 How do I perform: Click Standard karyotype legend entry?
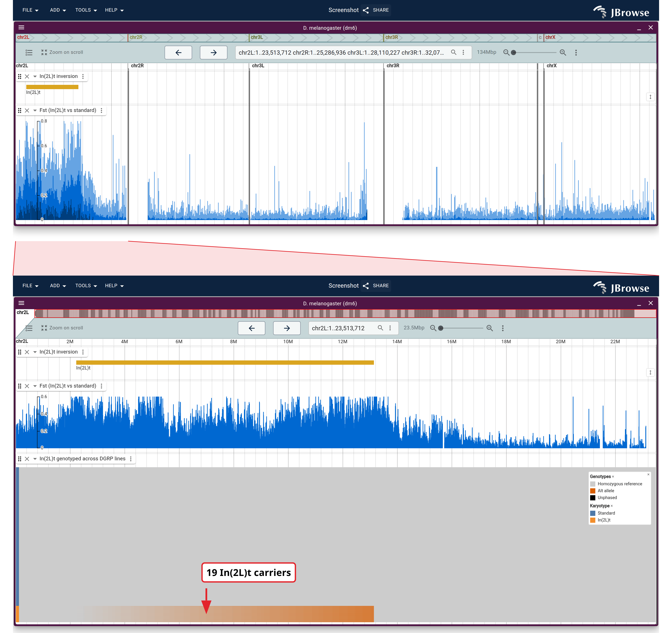pos(603,513)
